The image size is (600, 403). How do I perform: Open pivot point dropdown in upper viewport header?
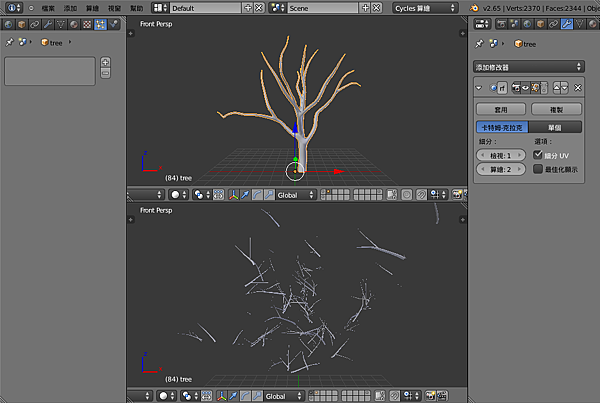click(x=202, y=195)
